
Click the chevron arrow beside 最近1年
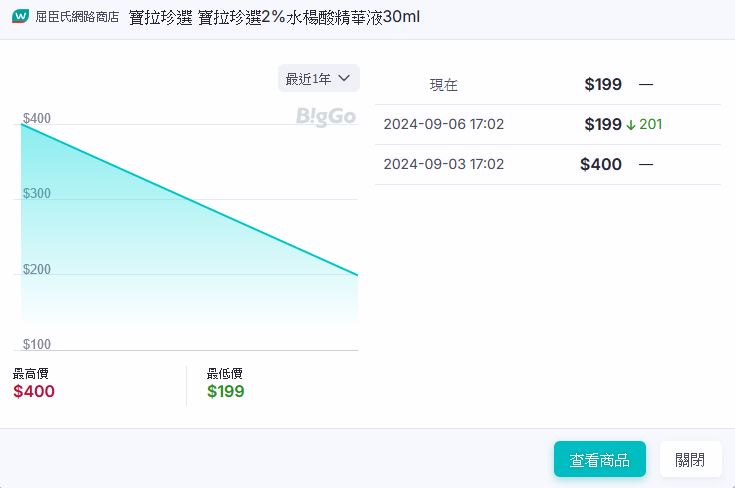[344, 78]
